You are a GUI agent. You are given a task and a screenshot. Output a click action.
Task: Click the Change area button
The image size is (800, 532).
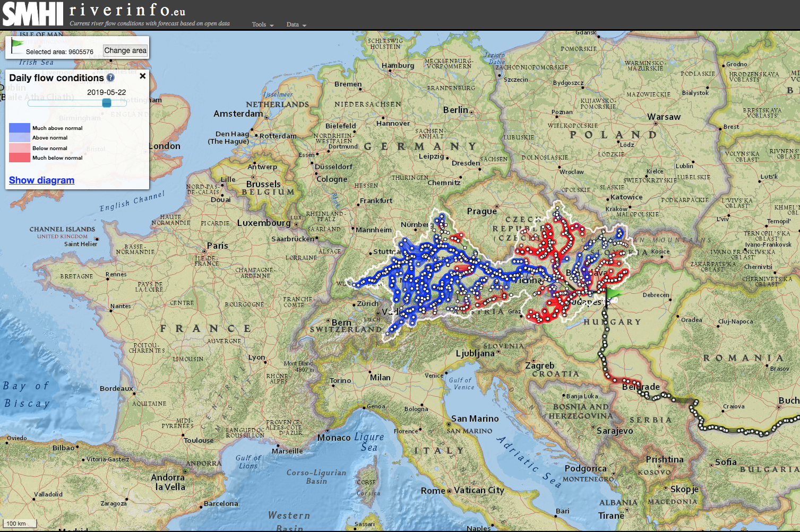[x=125, y=50]
